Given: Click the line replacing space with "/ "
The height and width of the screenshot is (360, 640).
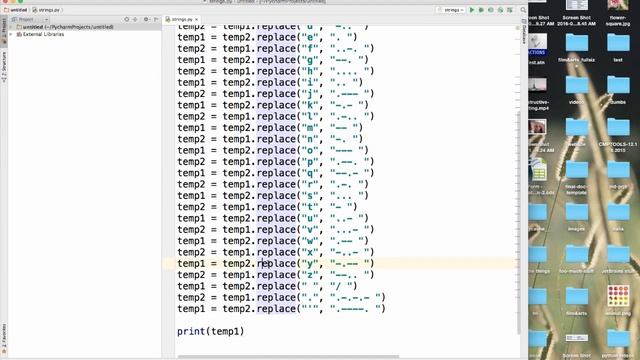Looking at the screenshot, I should coord(267,286).
